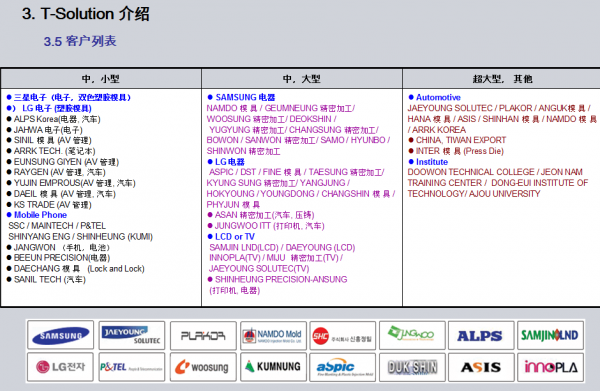The height and width of the screenshot is (391, 600).
Task: Click the ALPS logo
Action: [481, 336]
